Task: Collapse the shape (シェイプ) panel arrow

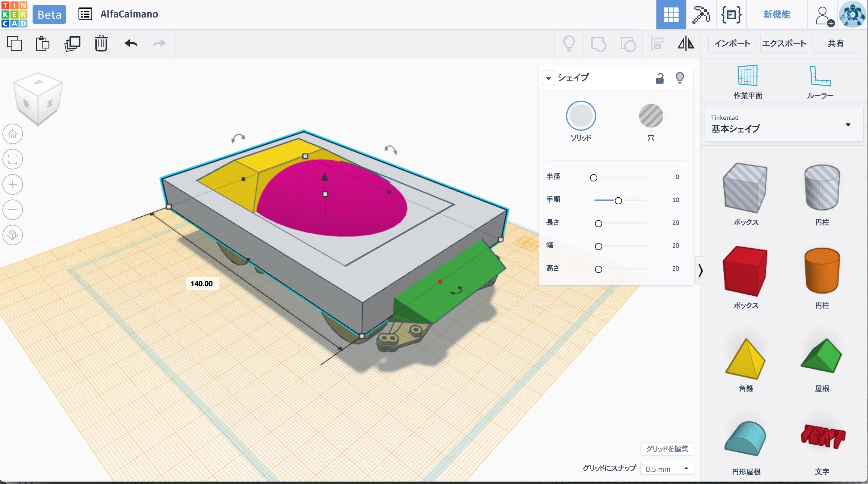Action: [548, 78]
